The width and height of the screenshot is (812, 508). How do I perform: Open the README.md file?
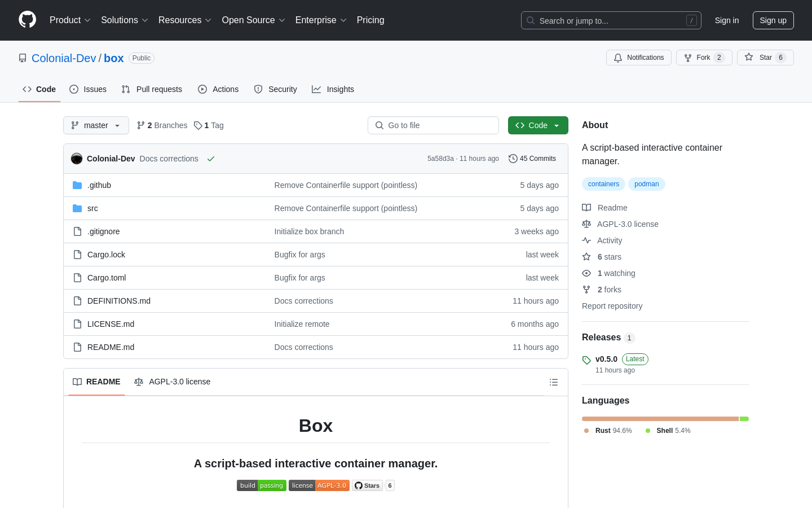(111, 347)
